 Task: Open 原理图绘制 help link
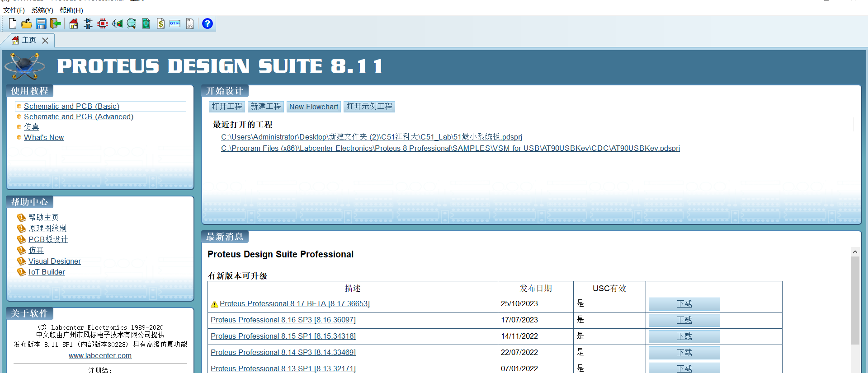coord(47,228)
